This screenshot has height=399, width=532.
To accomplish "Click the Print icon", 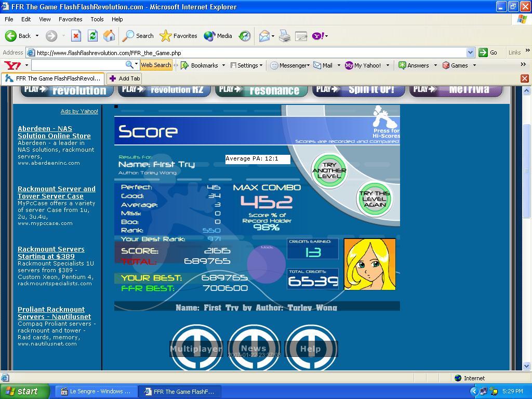I will coord(284,36).
